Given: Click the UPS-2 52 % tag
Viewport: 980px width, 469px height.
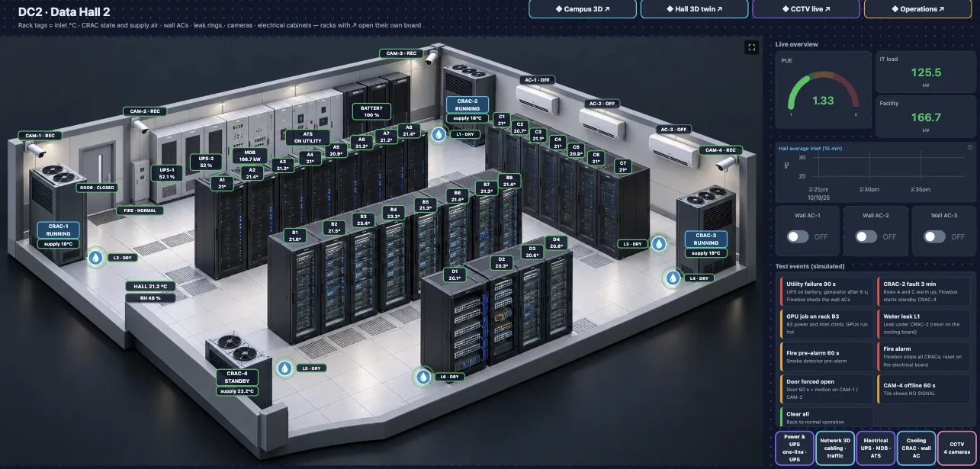Looking at the screenshot, I should [206, 162].
